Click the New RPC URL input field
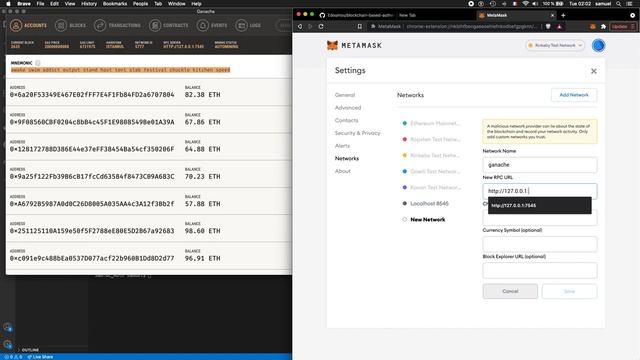The height and width of the screenshot is (360, 640). [540, 191]
